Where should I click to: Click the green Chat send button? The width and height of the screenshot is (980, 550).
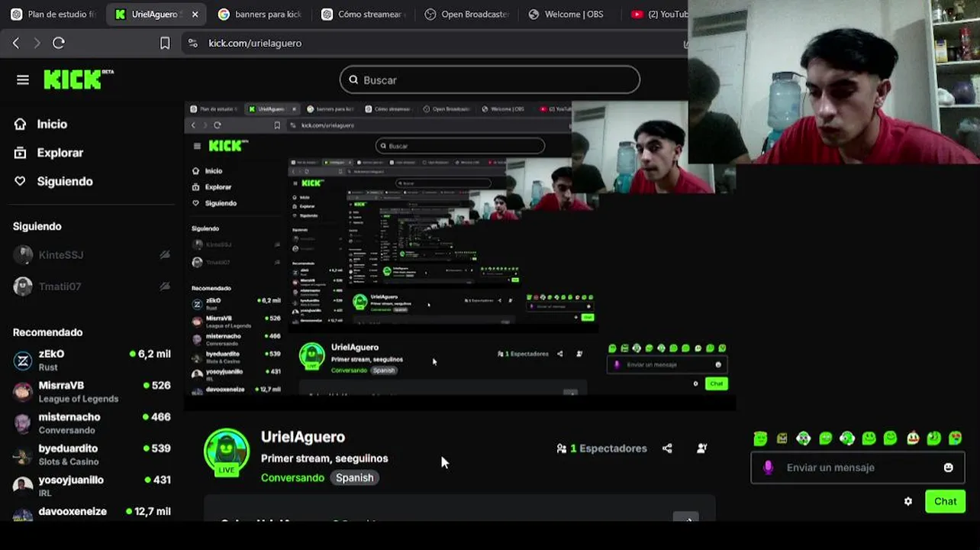pos(945,501)
